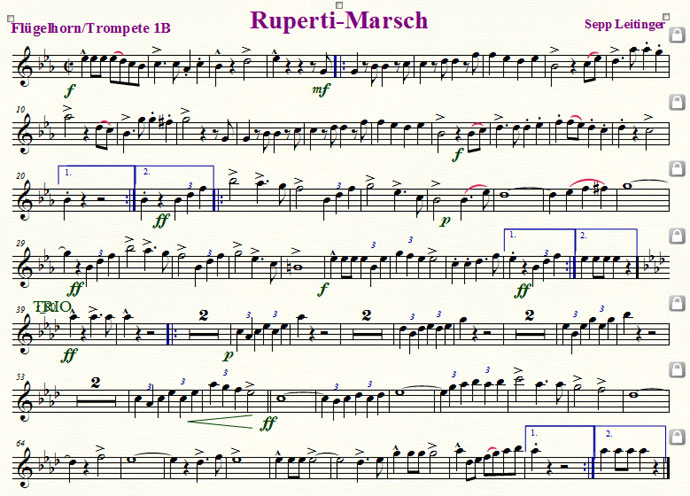
Task: Click measure number 10
Action: (x=21, y=109)
